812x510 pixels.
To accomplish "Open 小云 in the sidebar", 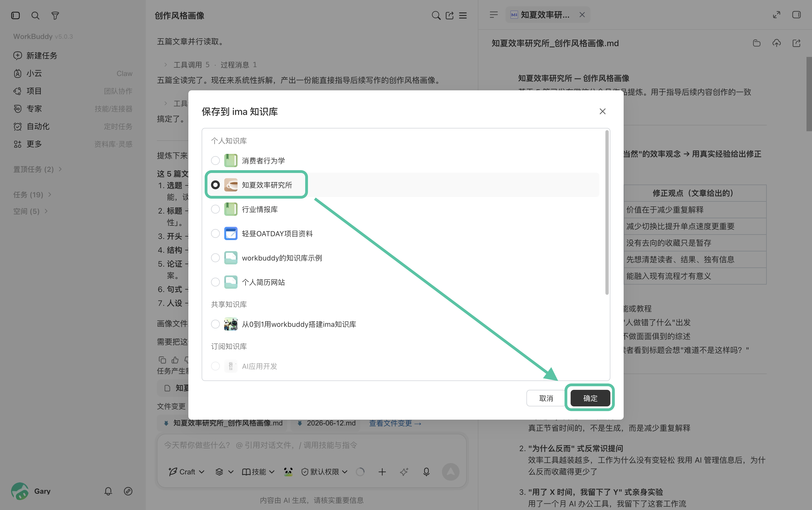I will click(73, 73).
